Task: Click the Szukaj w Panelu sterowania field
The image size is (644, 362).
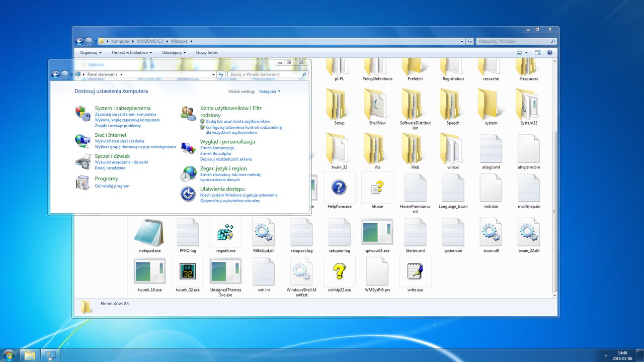Action: click(x=267, y=74)
